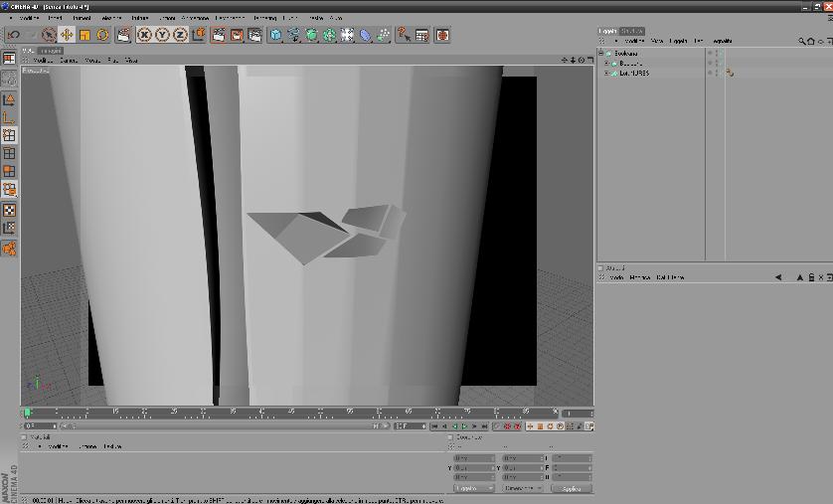
Task: Open Modifica menu in the Materiali panel
Action: coord(59,446)
